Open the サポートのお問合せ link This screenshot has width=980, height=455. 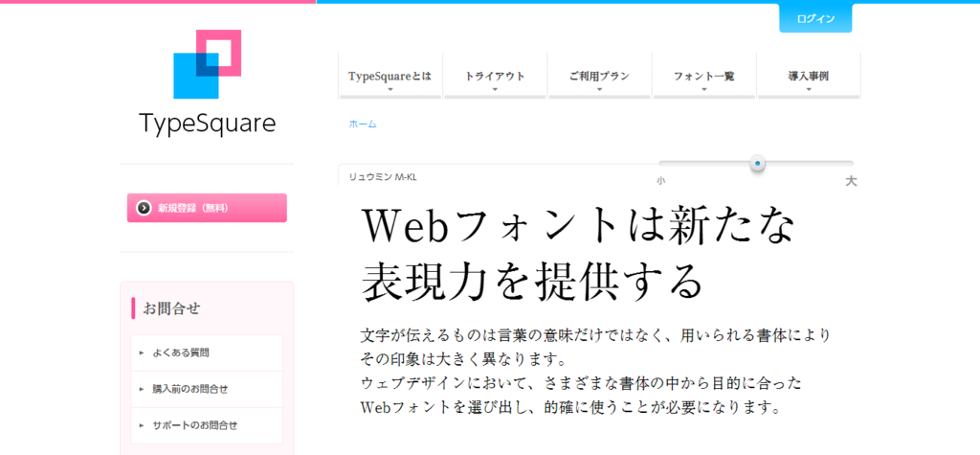point(207,425)
